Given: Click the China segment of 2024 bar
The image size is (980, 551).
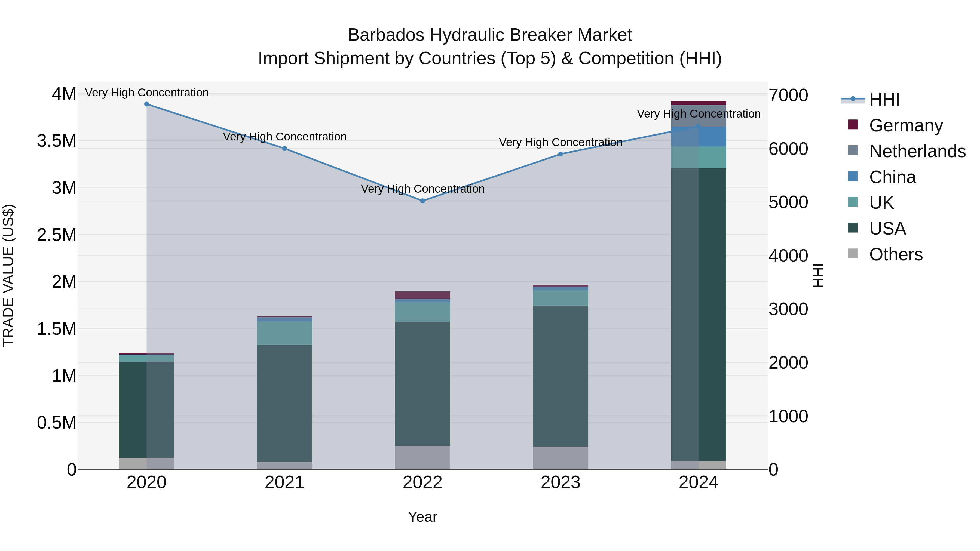Looking at the screenshot, I should 699,137.
